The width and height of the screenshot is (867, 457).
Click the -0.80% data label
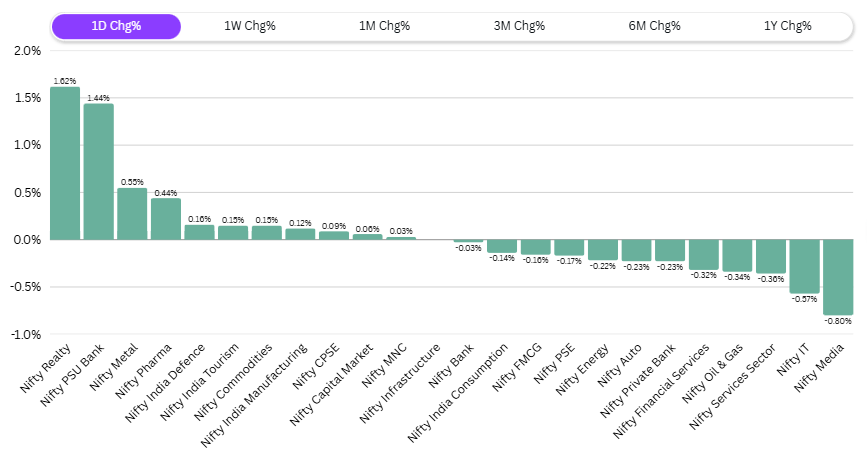838,321
